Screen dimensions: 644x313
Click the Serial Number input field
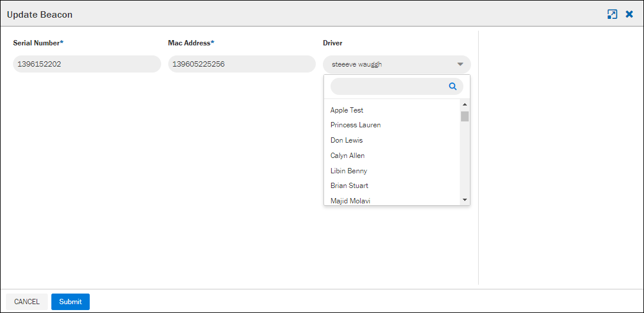87,64
